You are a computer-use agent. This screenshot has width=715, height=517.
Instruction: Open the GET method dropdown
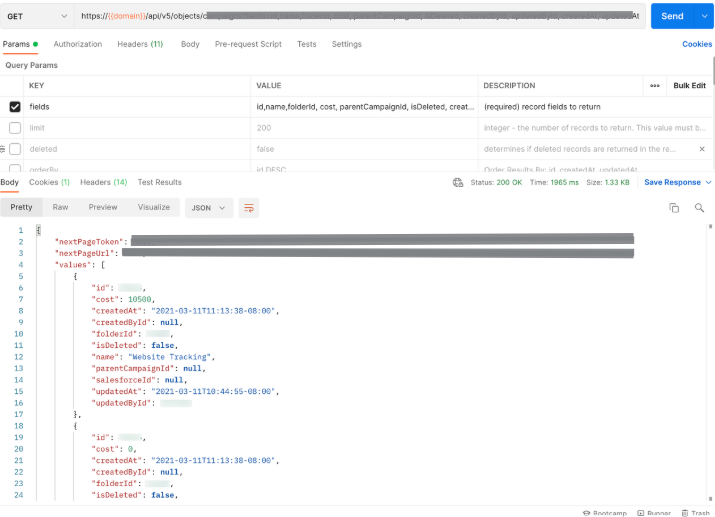[x=36, y=16]
